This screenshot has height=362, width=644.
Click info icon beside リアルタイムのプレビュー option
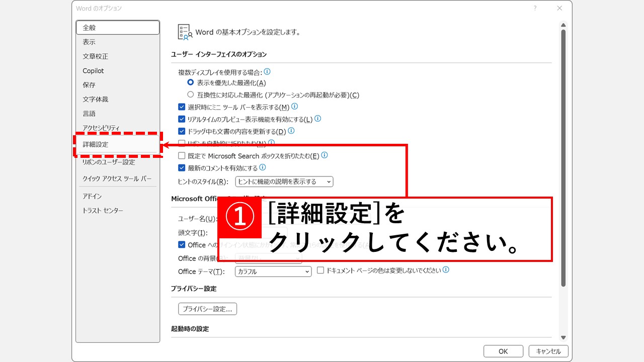click(317, 119)
